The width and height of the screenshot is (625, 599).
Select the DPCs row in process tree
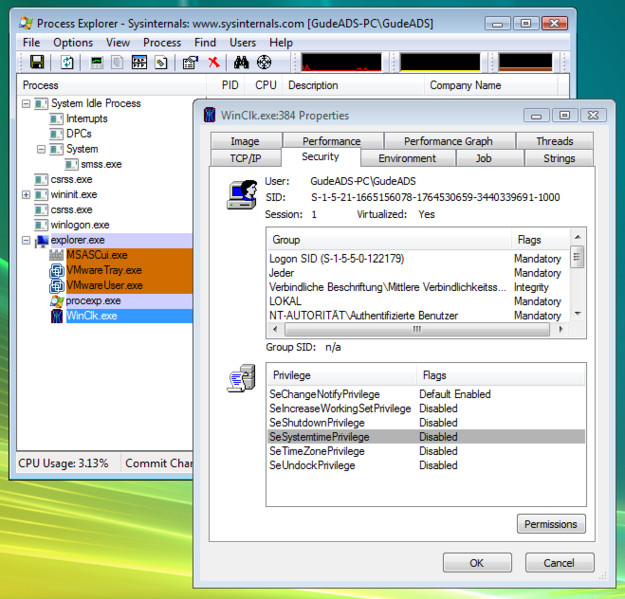point(79,134)
